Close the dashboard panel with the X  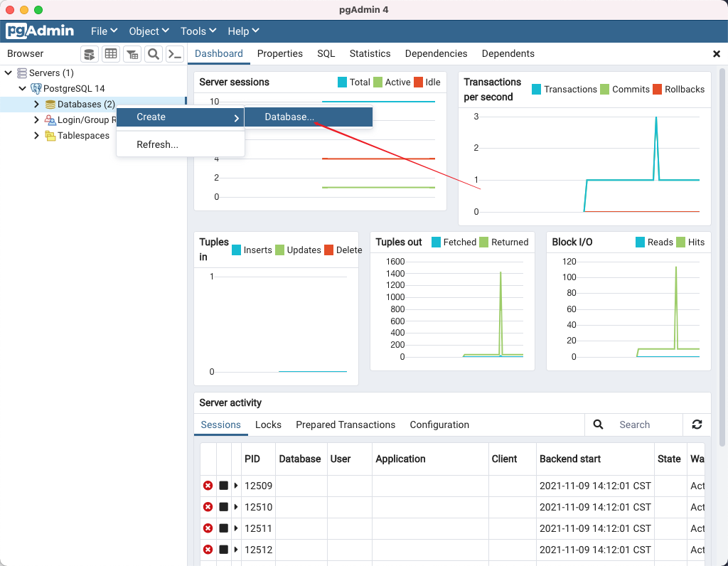tap(717, 54)
